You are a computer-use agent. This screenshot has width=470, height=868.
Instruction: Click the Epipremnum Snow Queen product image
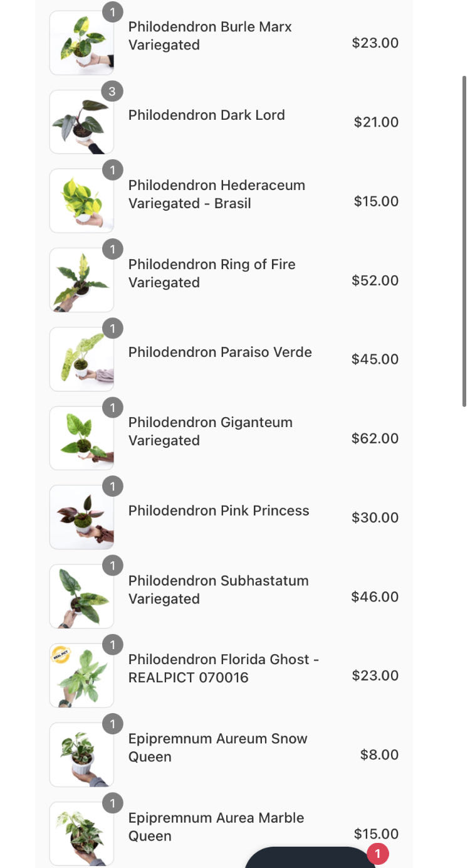pos(81,754)
